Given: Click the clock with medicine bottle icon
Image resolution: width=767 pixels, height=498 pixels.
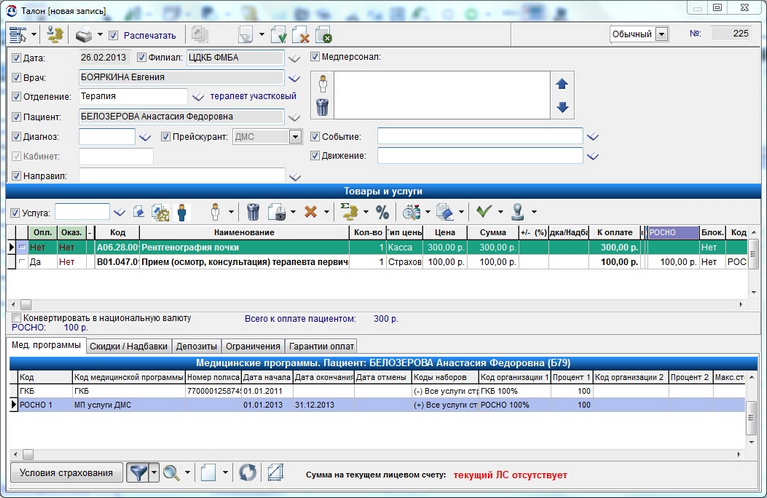Looking at the screenshot, I should tap(411, 212).
